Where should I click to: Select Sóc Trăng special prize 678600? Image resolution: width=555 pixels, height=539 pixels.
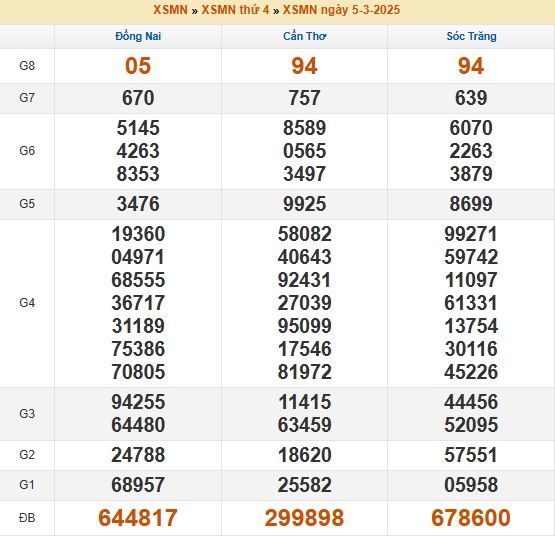click(x=471, y=518)
